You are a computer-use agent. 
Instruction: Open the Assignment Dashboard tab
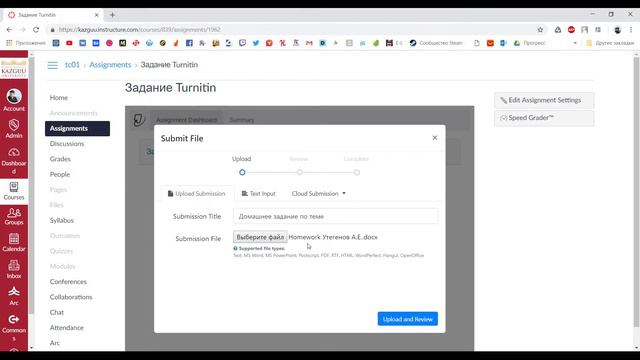click(187, 120)
